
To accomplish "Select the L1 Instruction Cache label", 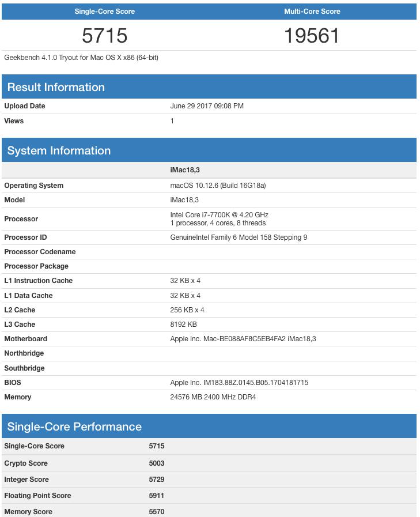I will 38,281.
